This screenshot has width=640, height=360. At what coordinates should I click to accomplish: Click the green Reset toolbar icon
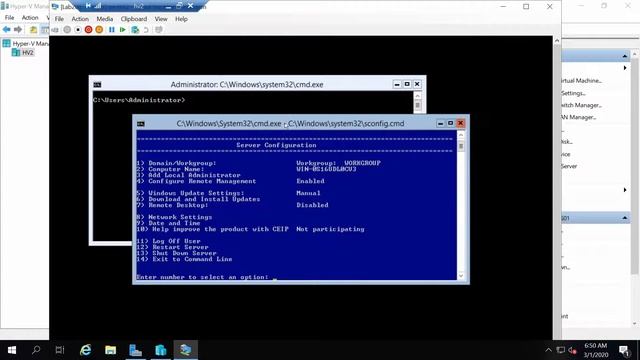tap(122, 30)
